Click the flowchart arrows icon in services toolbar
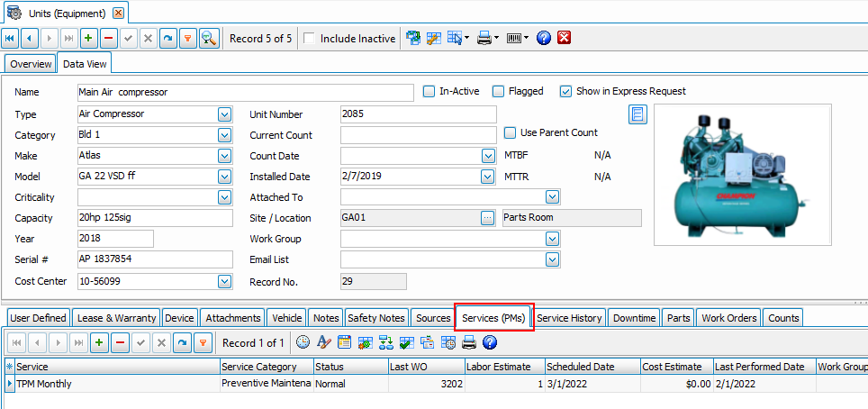The image size is (868, 409). coord(386,342)
